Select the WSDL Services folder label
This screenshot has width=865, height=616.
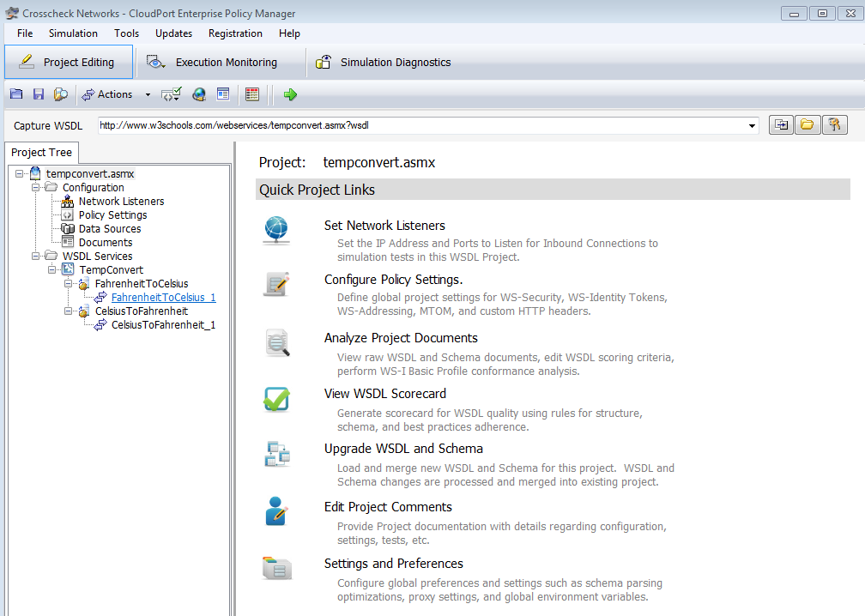point(97,256)
